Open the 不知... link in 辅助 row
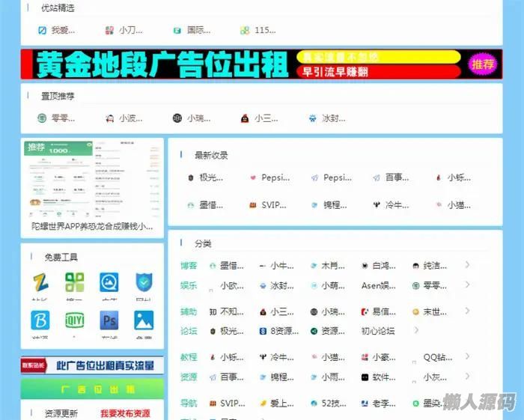This screenshot has height=420, width=524. click(x=232, y=312)
